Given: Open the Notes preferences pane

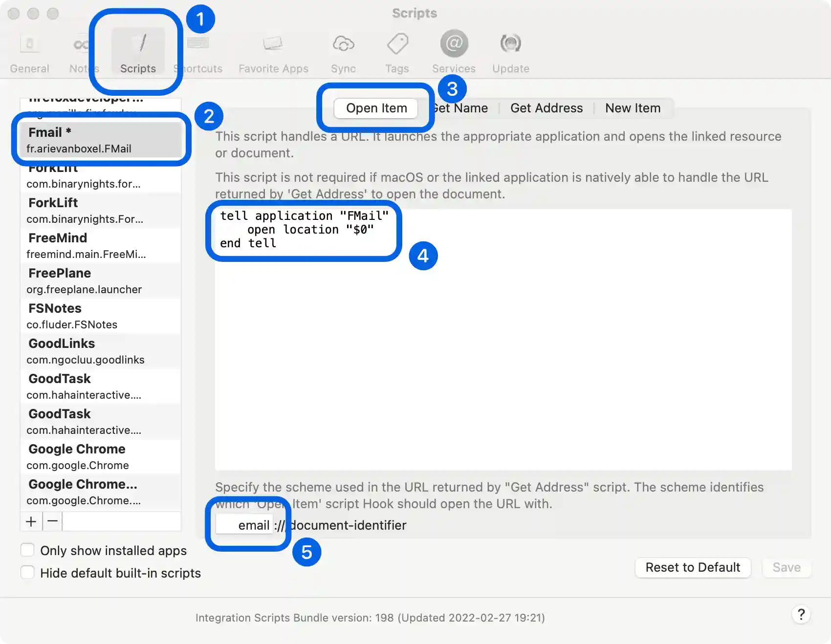Looking at the screenshot, I should [84, 54].
